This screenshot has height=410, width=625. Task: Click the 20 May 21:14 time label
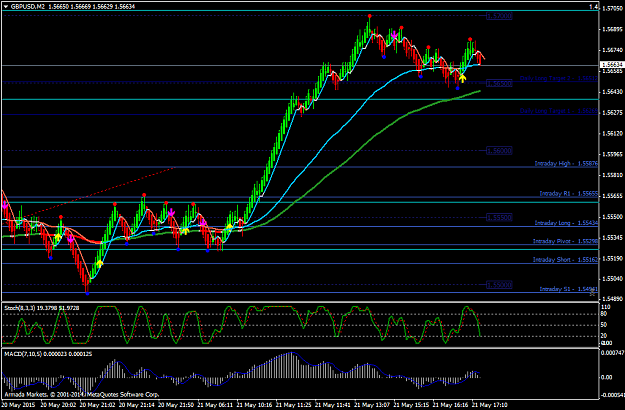(137, 405)
